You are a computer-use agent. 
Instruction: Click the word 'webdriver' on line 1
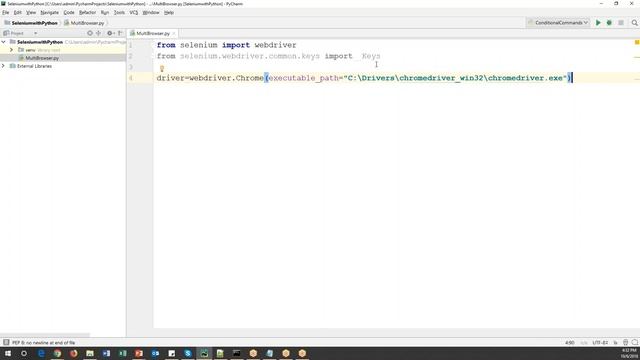coord(275,45)
